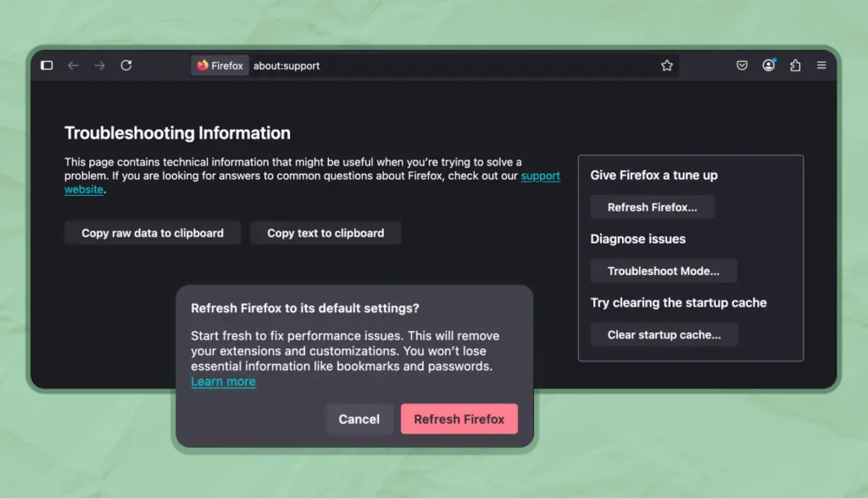Open the hamburger application menu
The image size is (868, 498).
[x=821, y=65]
